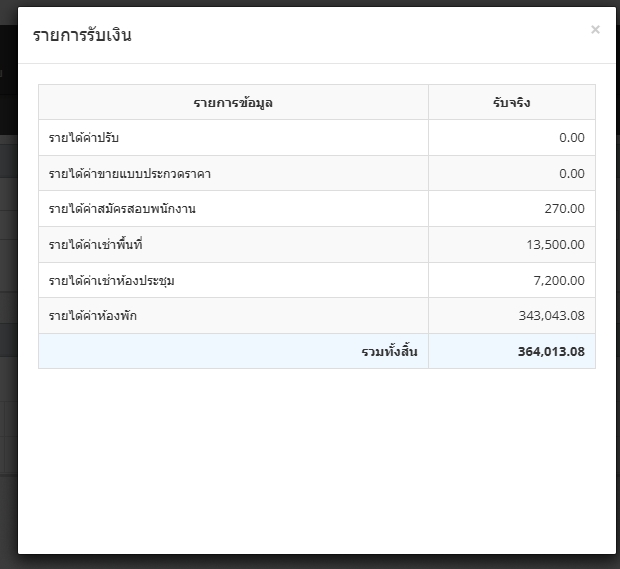
Task: Click the 343,043.08 amount cell
Action: pos(551,316)
